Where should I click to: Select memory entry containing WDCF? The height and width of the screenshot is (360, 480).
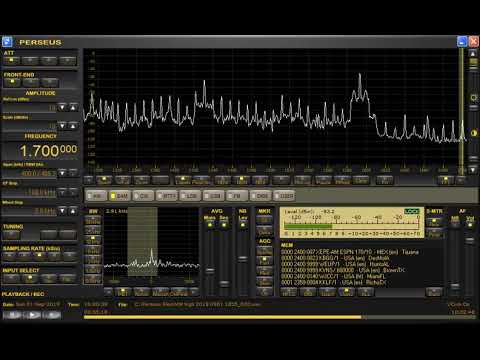(x=333, y=276)
